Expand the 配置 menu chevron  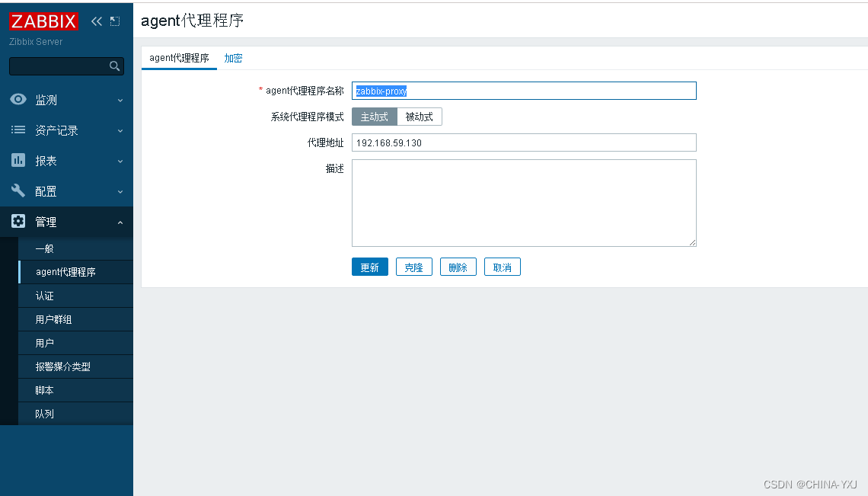click(120, 192)
